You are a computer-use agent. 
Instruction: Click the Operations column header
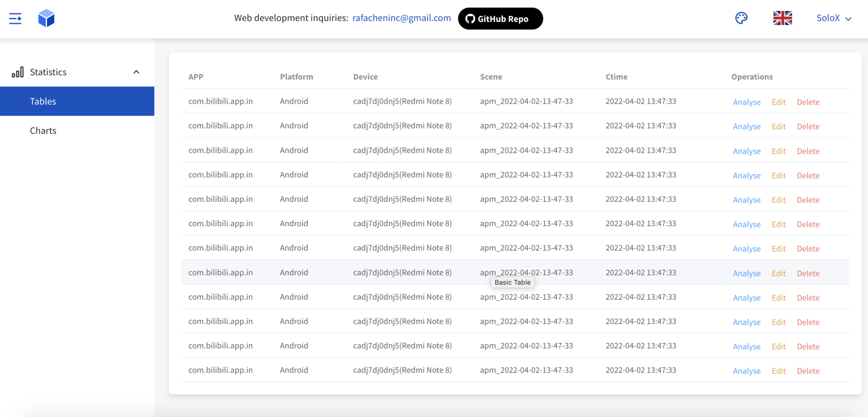(752, 76)
